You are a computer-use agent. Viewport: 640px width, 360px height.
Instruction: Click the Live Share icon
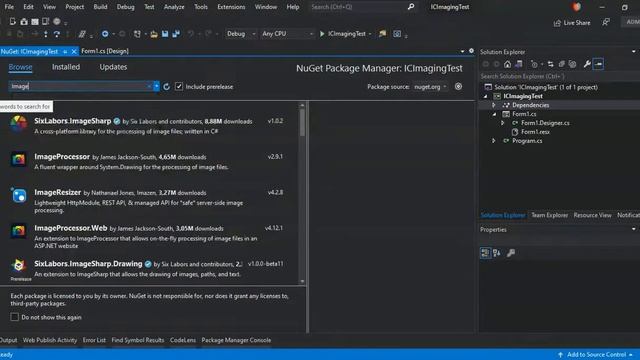[557, 23]
